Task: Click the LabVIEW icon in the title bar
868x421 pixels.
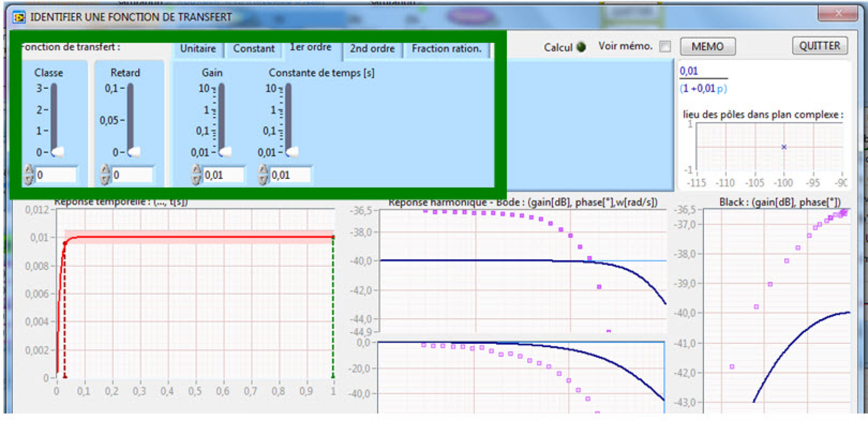Action: [19, 17]
